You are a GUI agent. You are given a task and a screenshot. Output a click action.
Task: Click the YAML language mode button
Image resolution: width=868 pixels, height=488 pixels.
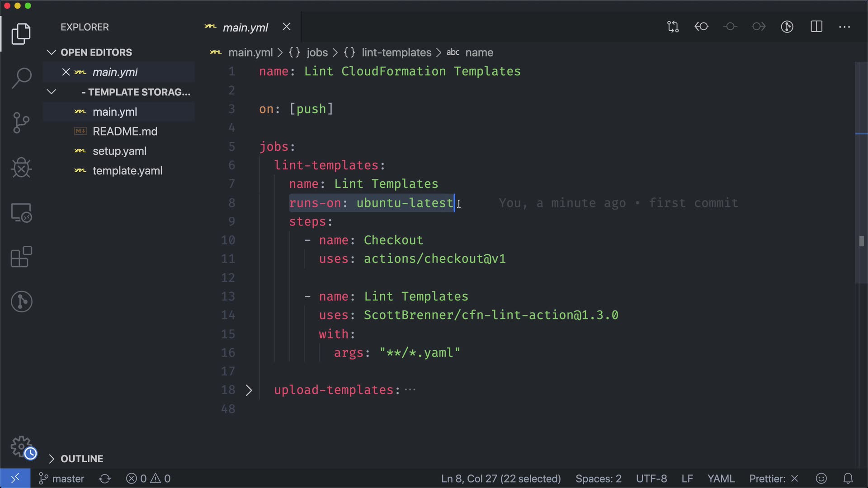click(721, 479)
